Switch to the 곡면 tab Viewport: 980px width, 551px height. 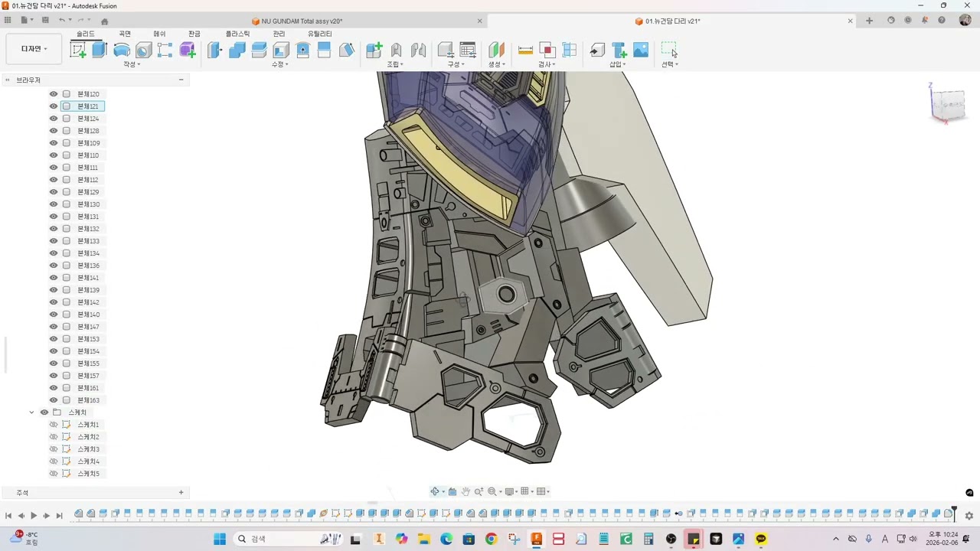pos(125,34)
